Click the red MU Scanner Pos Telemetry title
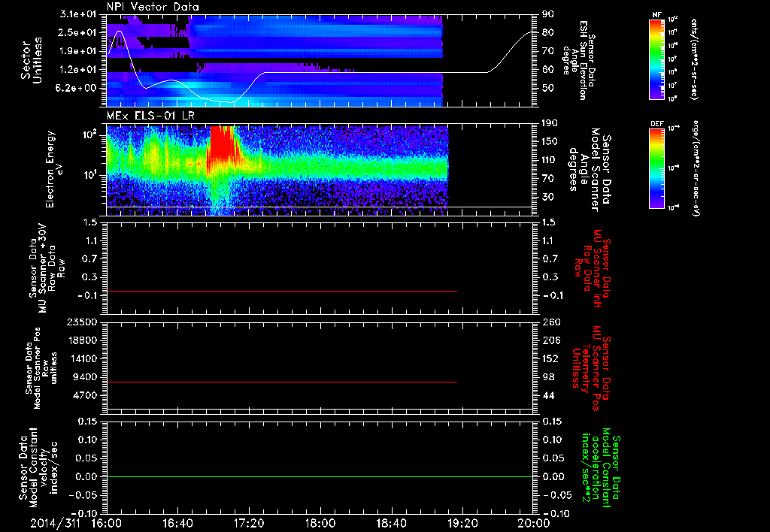 (591, 368)
